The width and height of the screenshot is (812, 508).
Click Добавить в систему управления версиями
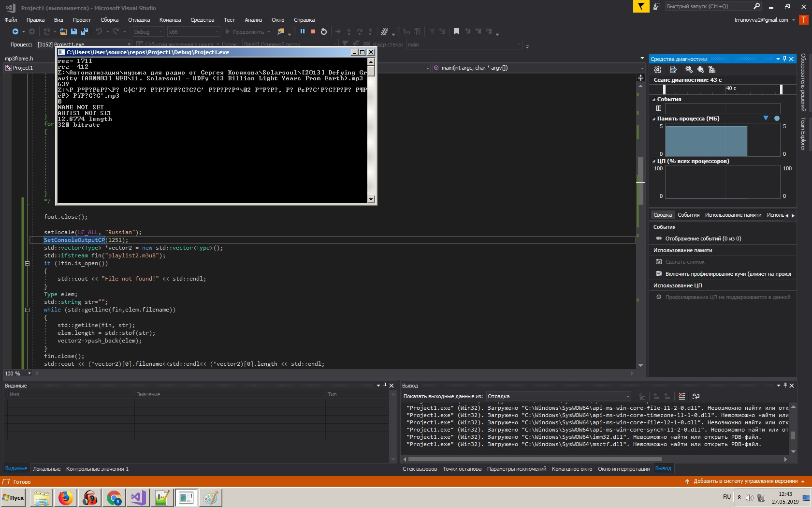click(745, 481)
